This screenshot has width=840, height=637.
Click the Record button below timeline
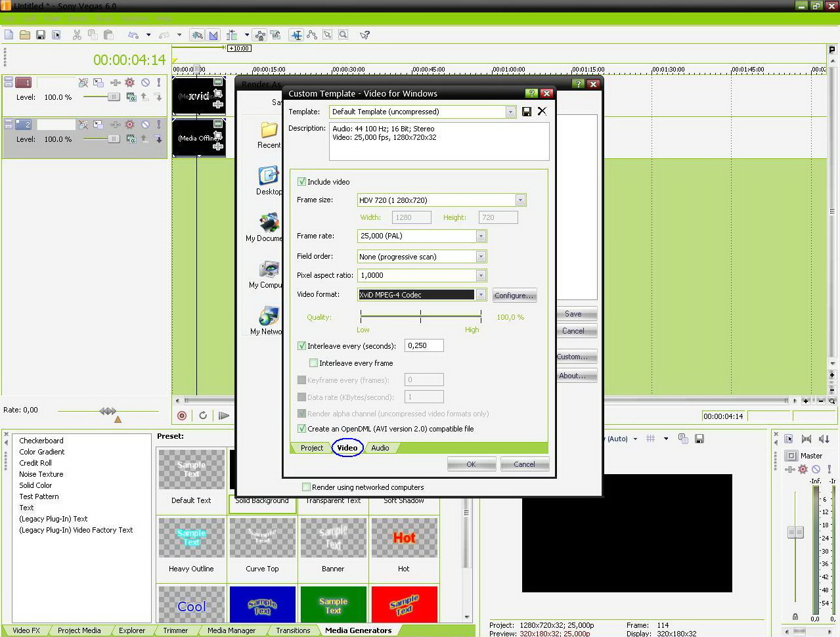(x=182, y=415)
